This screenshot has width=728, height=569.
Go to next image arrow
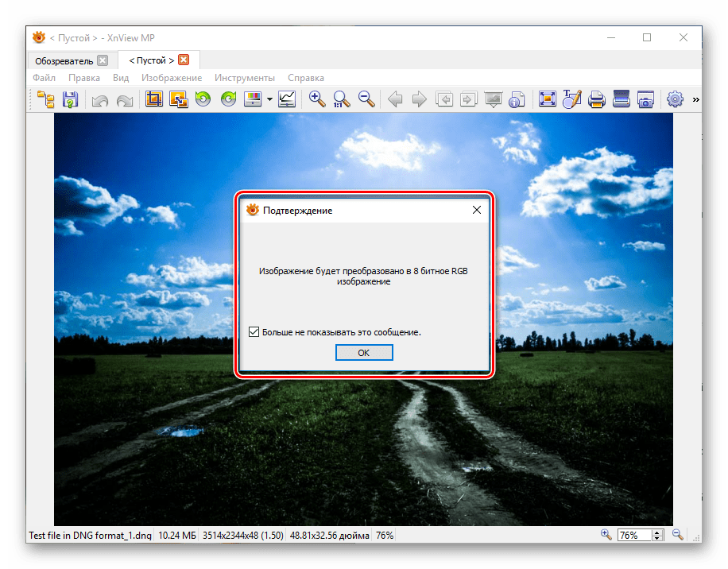pos(420,99)
